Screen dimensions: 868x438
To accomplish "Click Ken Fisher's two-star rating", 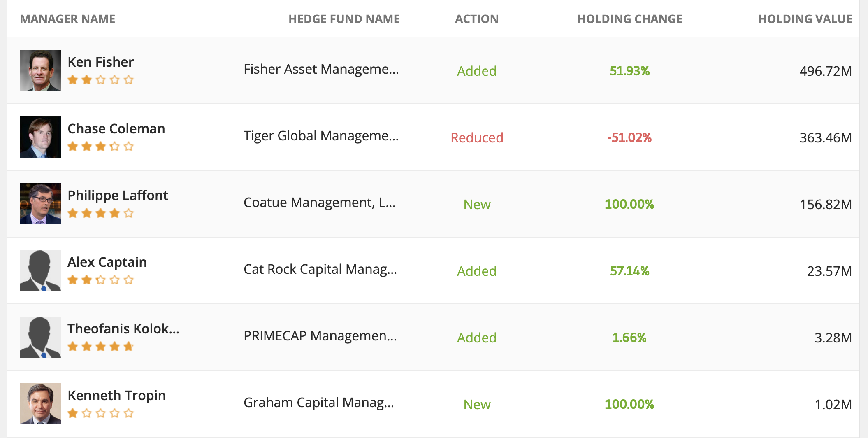I will (101, 80).
